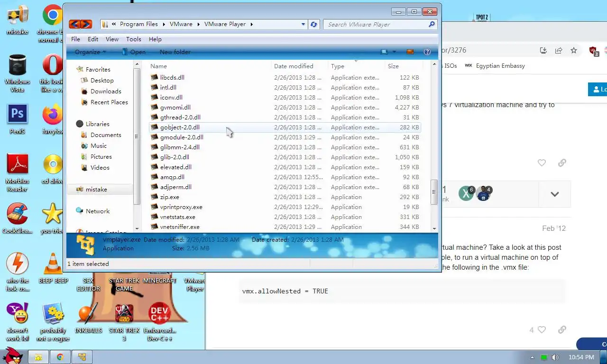
Task: Open the view options dropdown arrow
Action: tap(394, 52)
